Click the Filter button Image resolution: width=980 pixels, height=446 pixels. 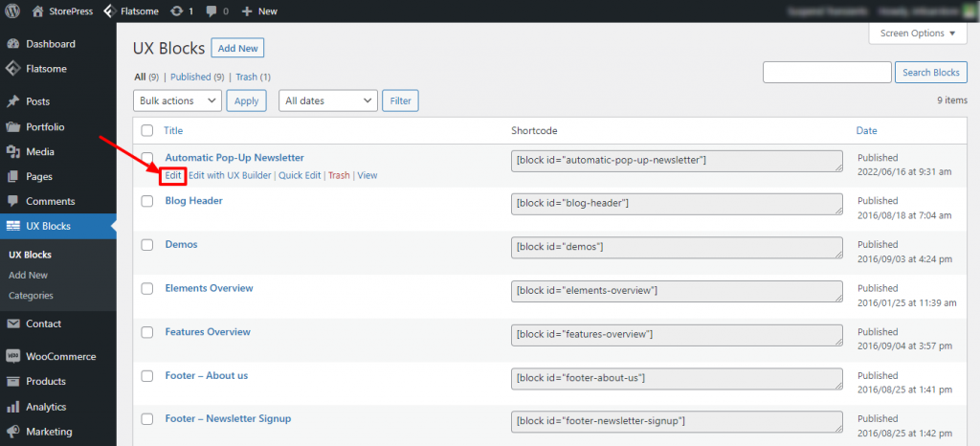401,100
